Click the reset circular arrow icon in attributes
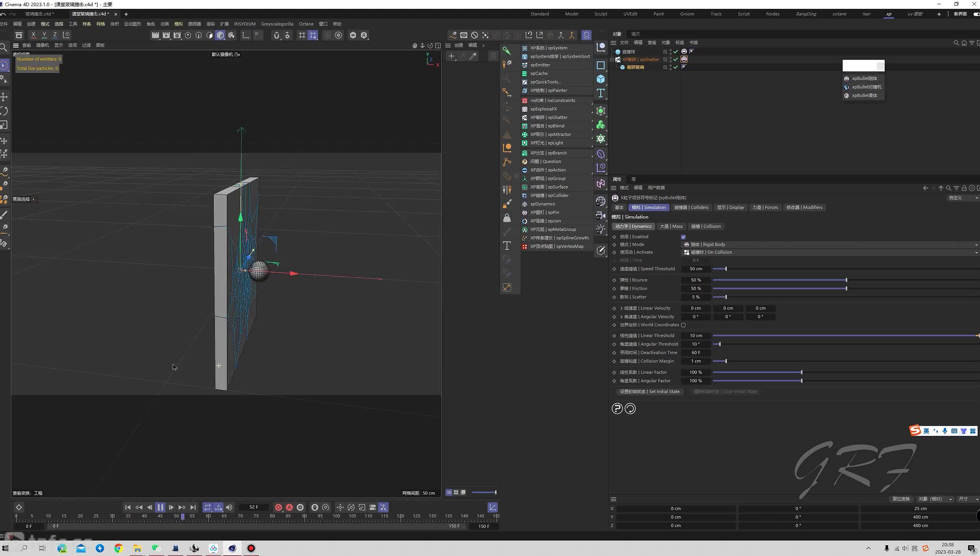This screenshot has height=556, width=980. pos(630,409)
